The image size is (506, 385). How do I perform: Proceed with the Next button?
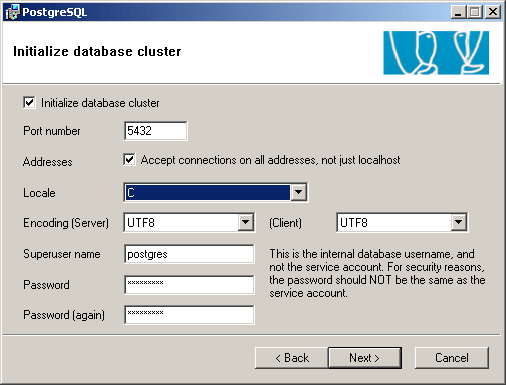tap(365, 358)
